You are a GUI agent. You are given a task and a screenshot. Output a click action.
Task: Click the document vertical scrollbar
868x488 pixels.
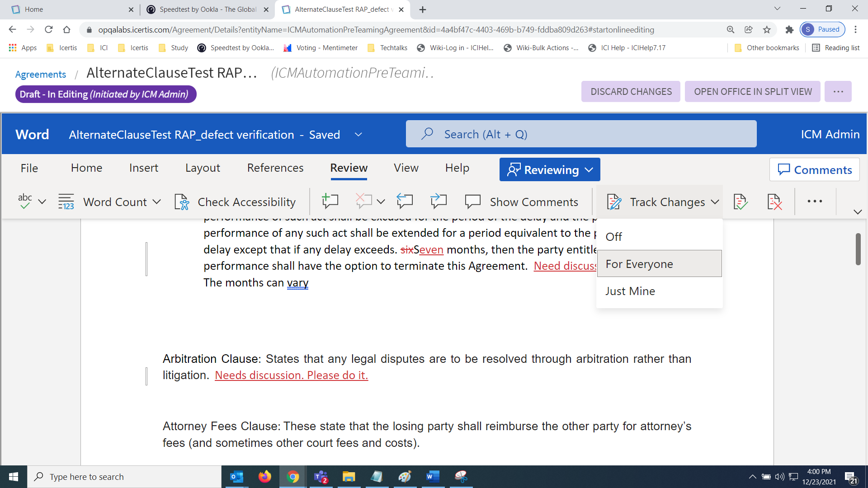[x=858, y=249]
